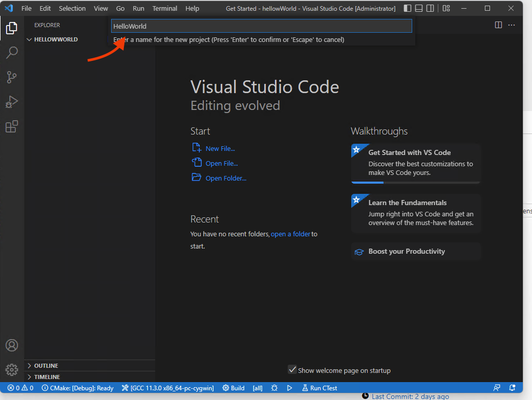Open the Source Control view
Image resolution: width=532 pixels, height=400 pixels.
pos(11,77)
